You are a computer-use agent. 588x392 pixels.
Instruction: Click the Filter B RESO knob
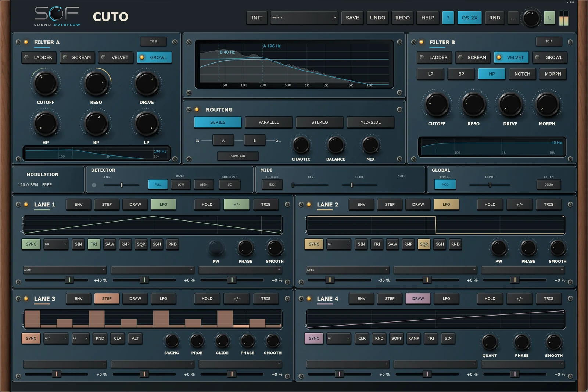tap(473, 104)
